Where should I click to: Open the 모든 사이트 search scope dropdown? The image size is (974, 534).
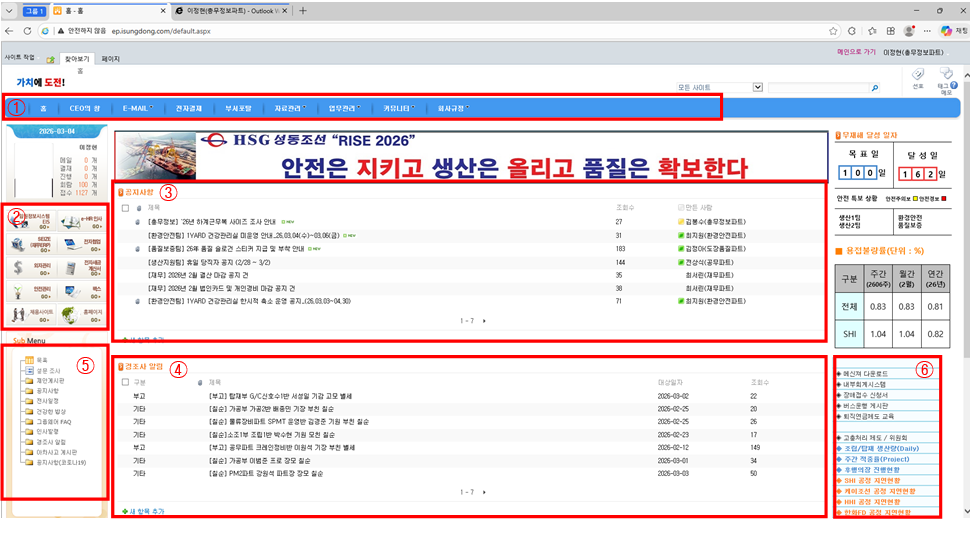pyautogui.click(x=757, y=88)
